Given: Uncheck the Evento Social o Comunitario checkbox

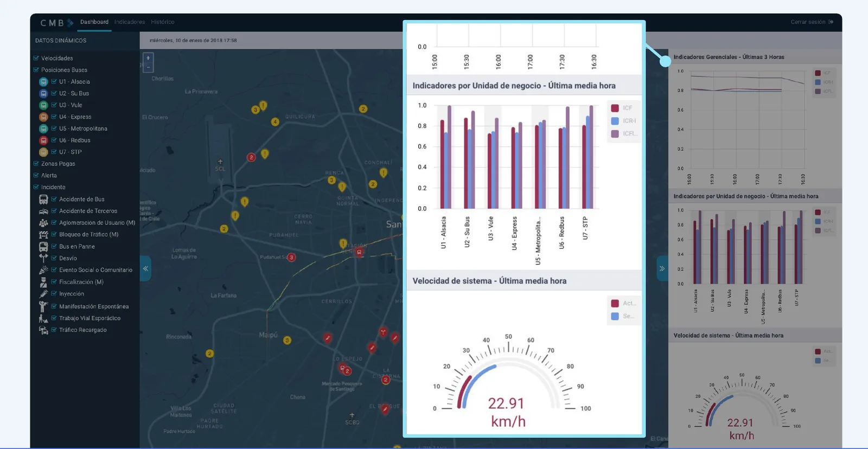Looking at the screenshot, I should 54,270.
